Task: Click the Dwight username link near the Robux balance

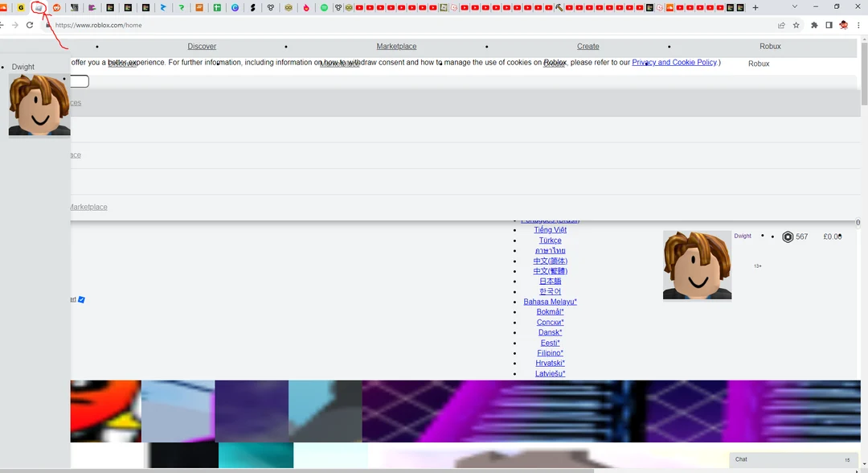Action: [x=742, y=236]
